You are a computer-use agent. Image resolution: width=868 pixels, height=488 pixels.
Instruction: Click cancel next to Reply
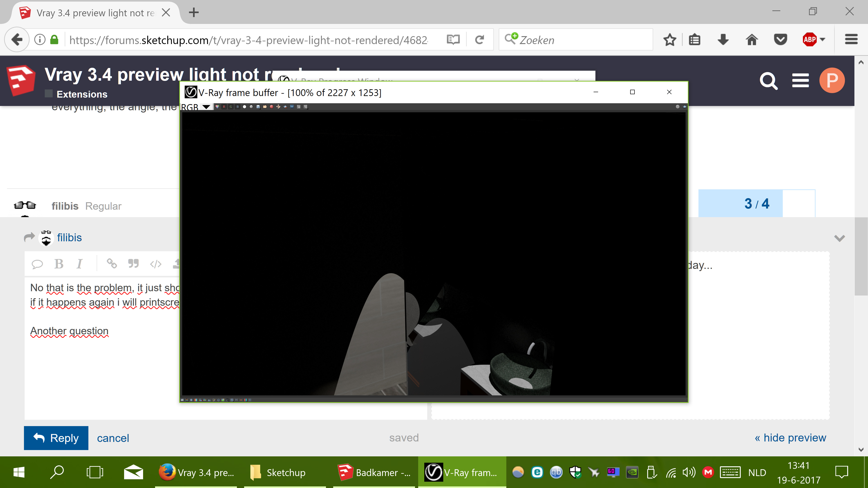pos(113,438)
